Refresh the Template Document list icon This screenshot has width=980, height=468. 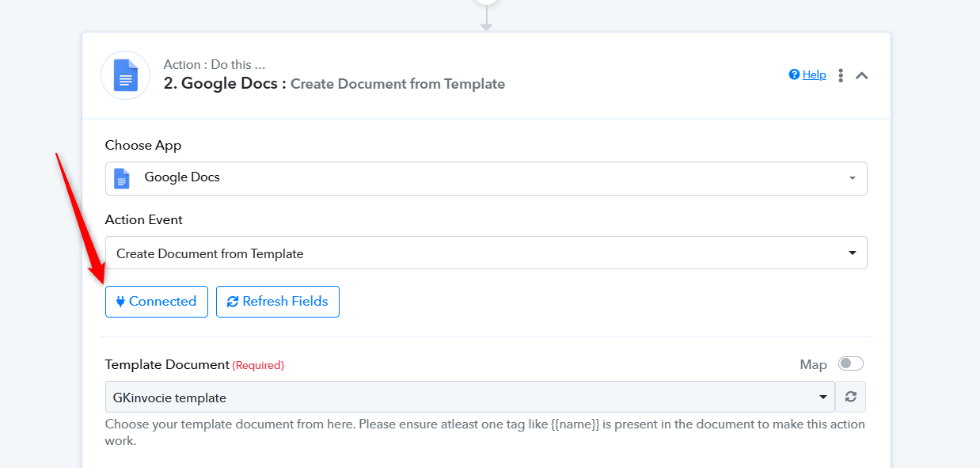(851, 397)
